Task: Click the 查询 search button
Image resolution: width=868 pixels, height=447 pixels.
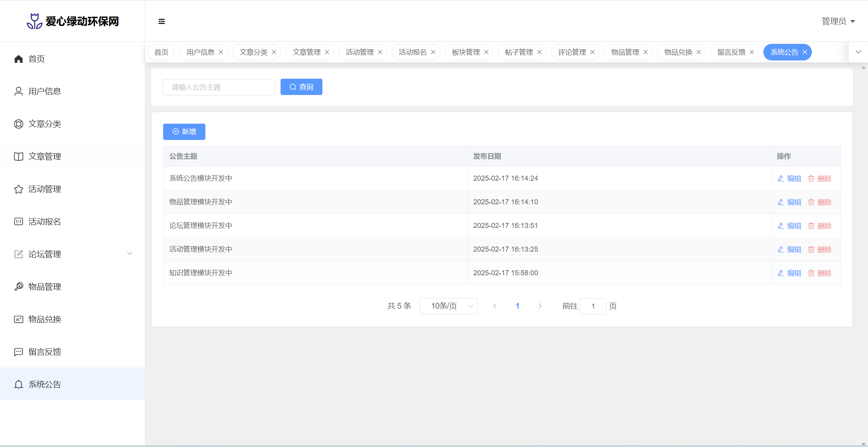Action: (x=301, y=87)
